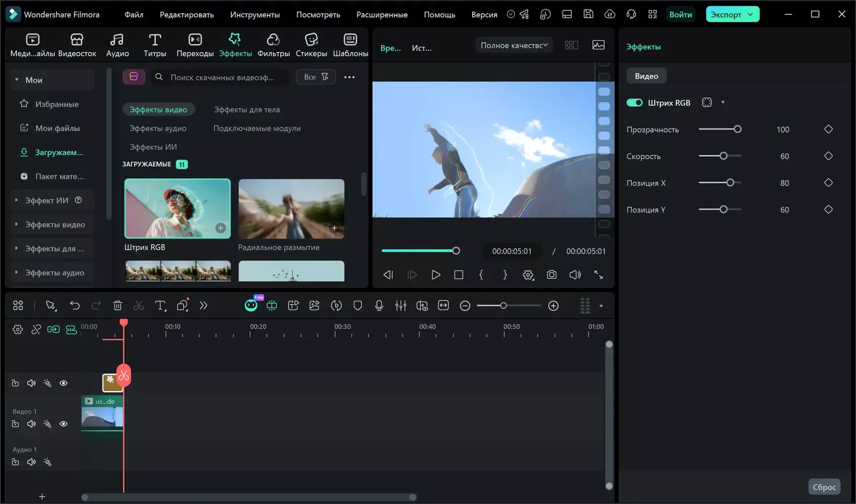Click the voiceover microphone icon
This screenshot has height=504, width=856.
(x=379, y=306)
